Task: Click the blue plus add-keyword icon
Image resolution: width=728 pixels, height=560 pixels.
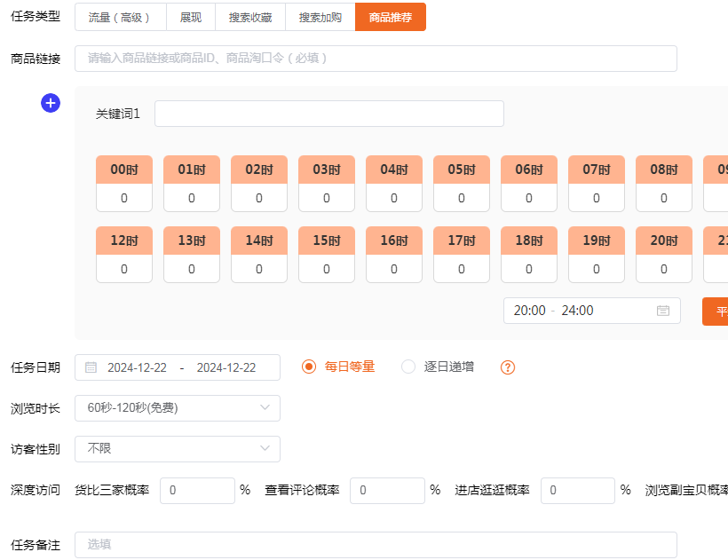Action: tap(51, 104)
